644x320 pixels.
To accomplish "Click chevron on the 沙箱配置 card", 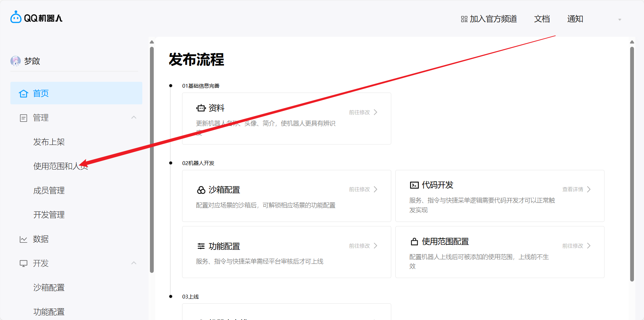I will click(x=376, y=189).
